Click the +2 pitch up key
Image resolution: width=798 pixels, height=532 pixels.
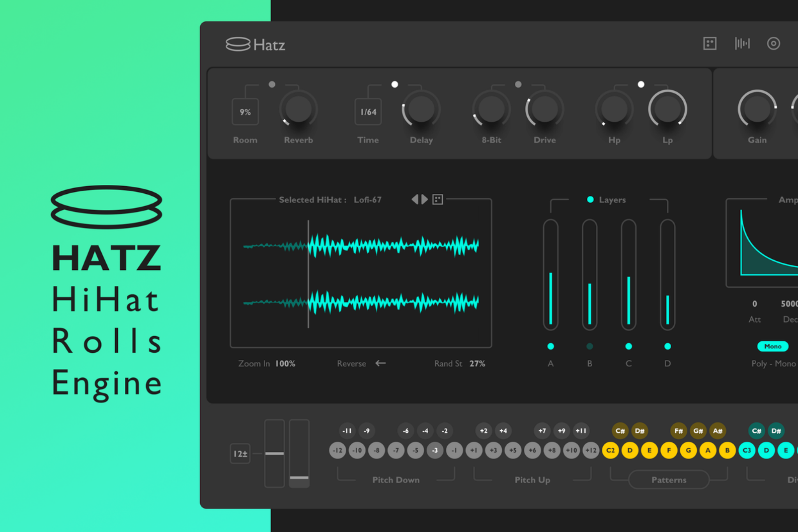(x=484, y=431)
